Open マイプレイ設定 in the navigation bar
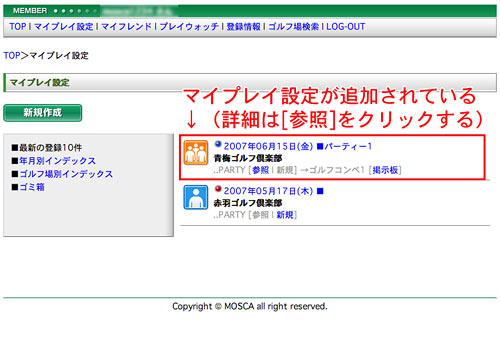Viewport: 500px width, 362px height. pos(64,27)
